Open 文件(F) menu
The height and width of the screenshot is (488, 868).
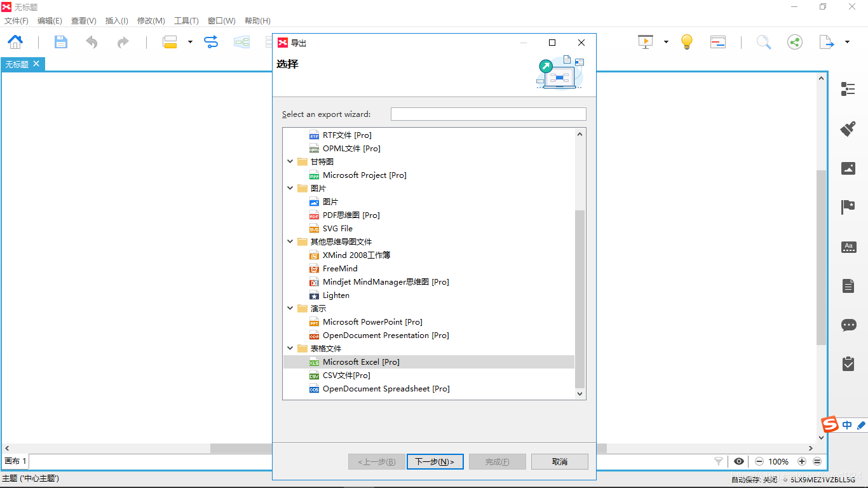(x=17, y=21)
